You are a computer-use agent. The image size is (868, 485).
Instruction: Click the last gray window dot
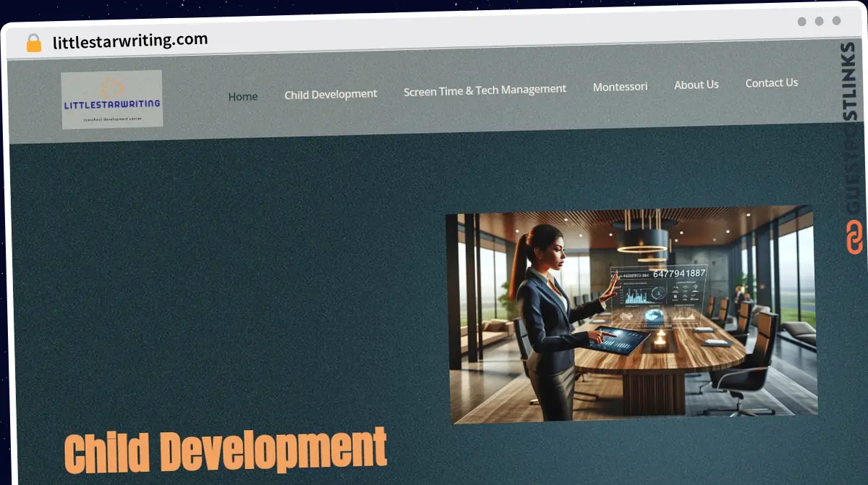(836, 22)
